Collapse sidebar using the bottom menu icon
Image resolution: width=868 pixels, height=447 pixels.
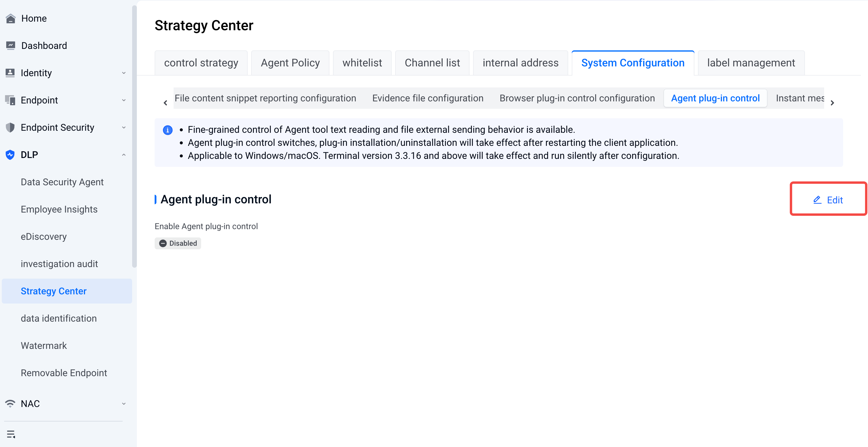tap(11, 434)
